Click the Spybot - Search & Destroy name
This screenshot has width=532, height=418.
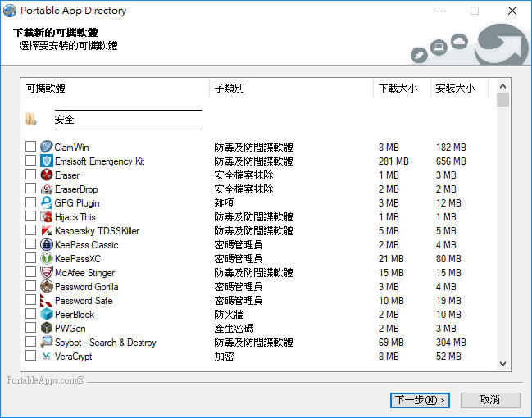click(x=106, y=343)
